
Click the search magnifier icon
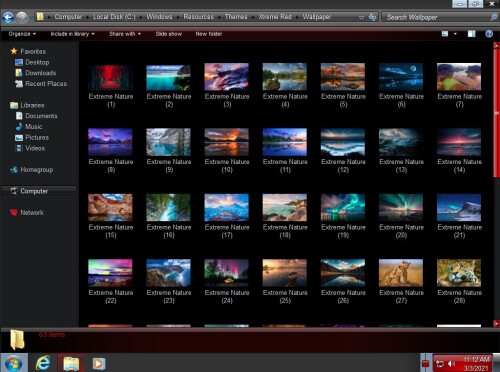[x=494, y=17]
